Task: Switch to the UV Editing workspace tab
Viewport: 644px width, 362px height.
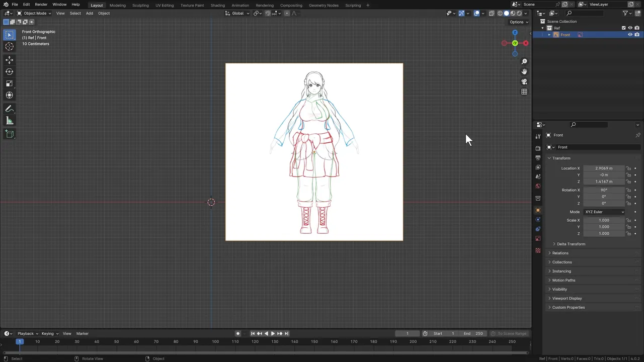Action: (165, 5)
